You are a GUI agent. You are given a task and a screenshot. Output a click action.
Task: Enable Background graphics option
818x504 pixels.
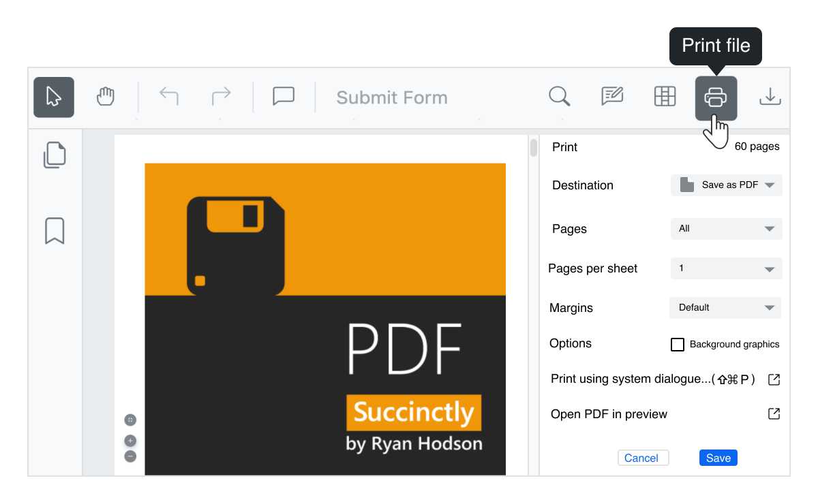(678, 345)
